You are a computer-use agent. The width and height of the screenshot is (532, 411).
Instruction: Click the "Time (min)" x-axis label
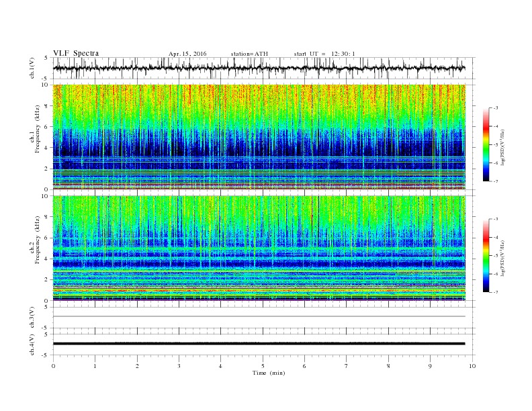click(269, 373)
